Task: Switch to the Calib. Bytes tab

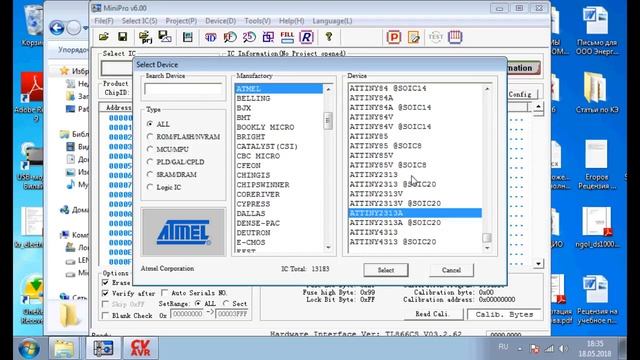Action: pyautogui.click(x=504, y=314)
